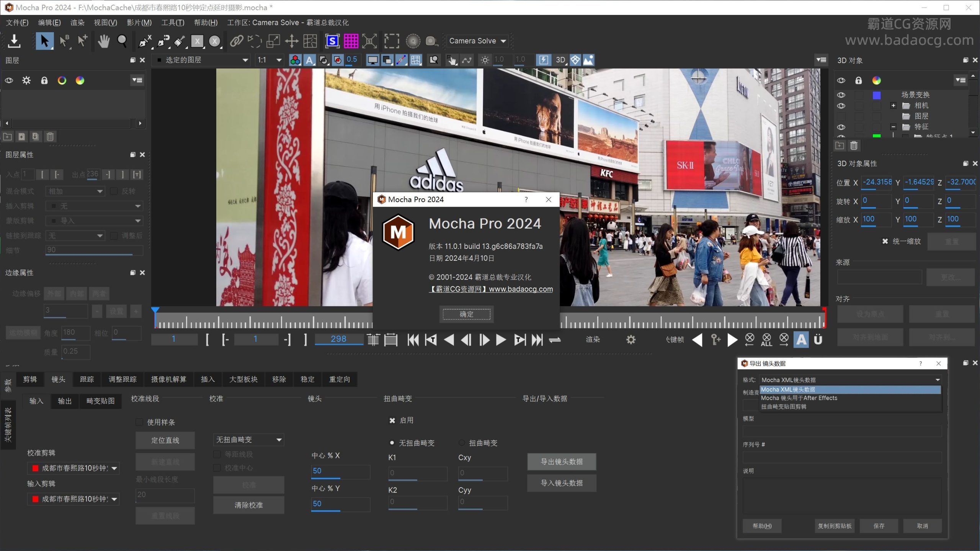Toggle the 启用 distortion checkbox
Image resolution: width=980 pixels, height=551 pixels.
click(x=392, y=420)
